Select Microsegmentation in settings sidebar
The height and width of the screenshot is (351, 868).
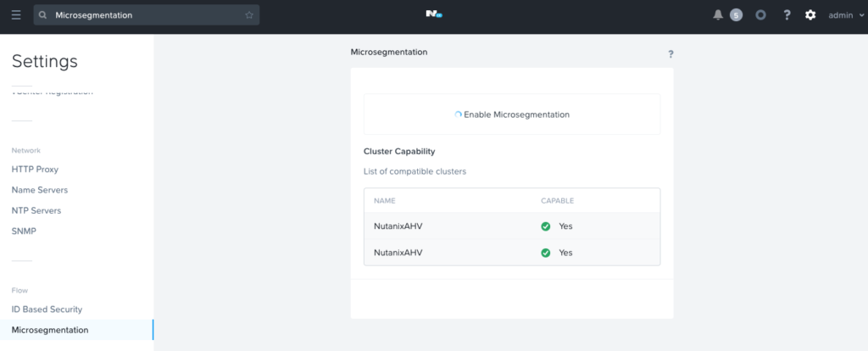point(76,330)
